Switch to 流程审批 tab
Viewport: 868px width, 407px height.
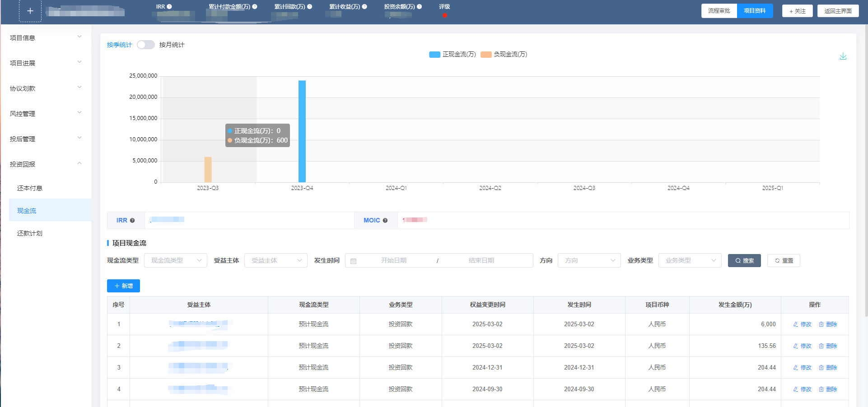(x=719, y=11)
